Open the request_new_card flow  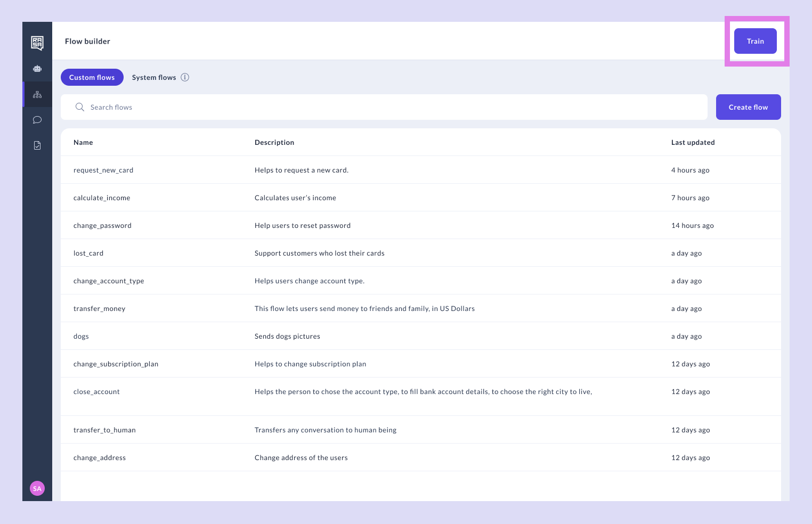click(103, 170)
